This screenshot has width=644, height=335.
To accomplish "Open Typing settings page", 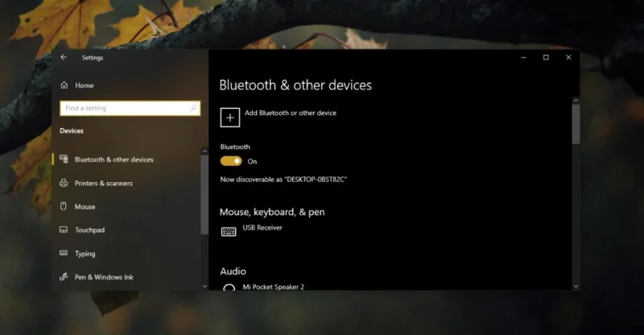I will tap(85, 254).
